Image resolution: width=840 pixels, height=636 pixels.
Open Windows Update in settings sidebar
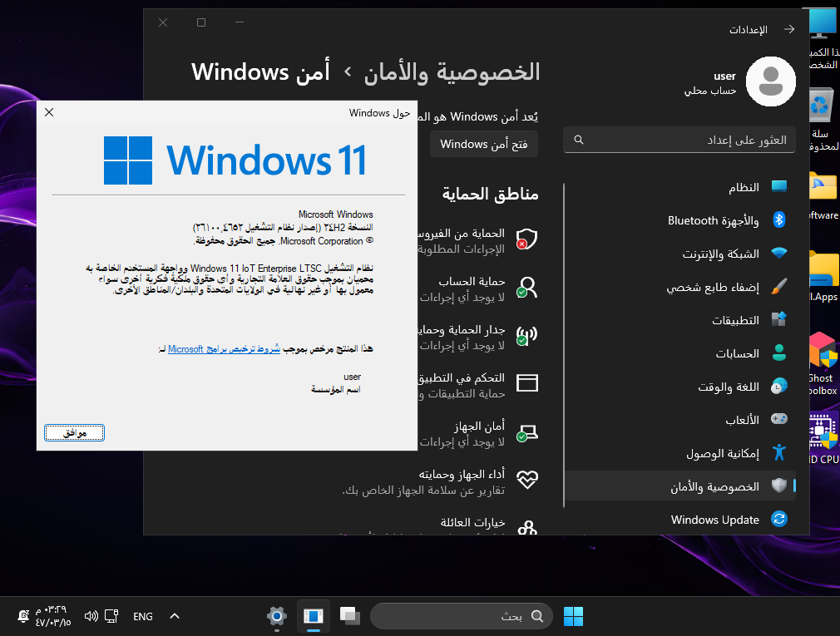pos(680,520)
